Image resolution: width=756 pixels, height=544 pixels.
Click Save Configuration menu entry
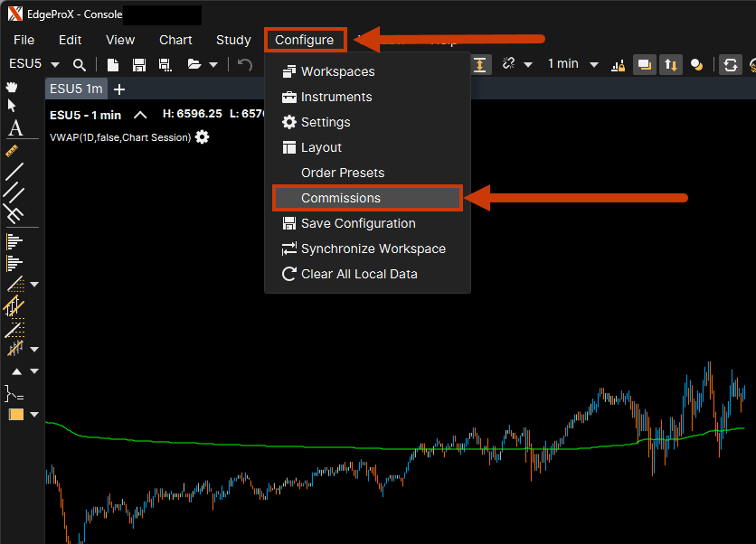point(358,223)
